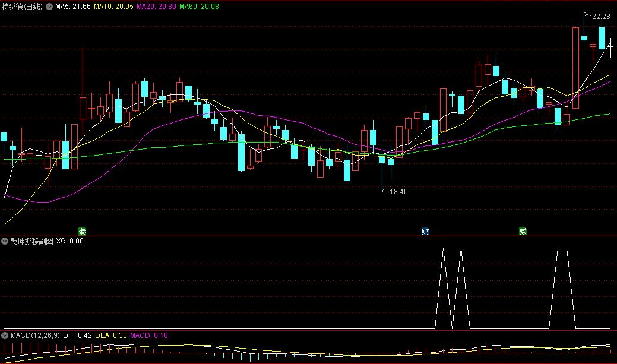This screenshot has width=617, height=364.
Task: Click the blue 财 marker icon
Action: click(x=425, y=232)
